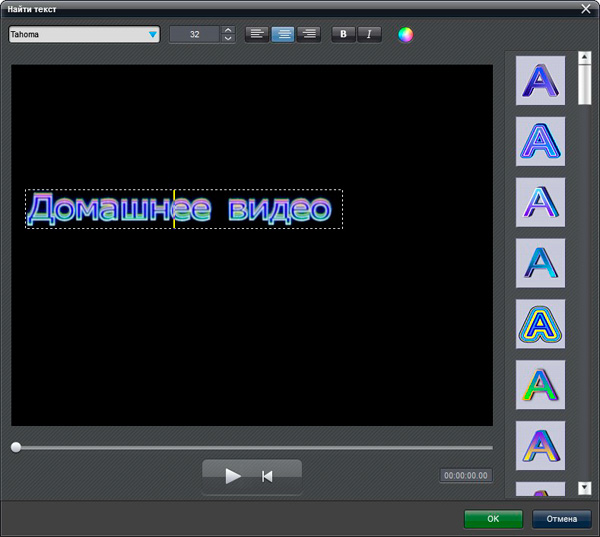Click the skip to start button
Screen dimensions: 600x537
[x=267, y=476]
